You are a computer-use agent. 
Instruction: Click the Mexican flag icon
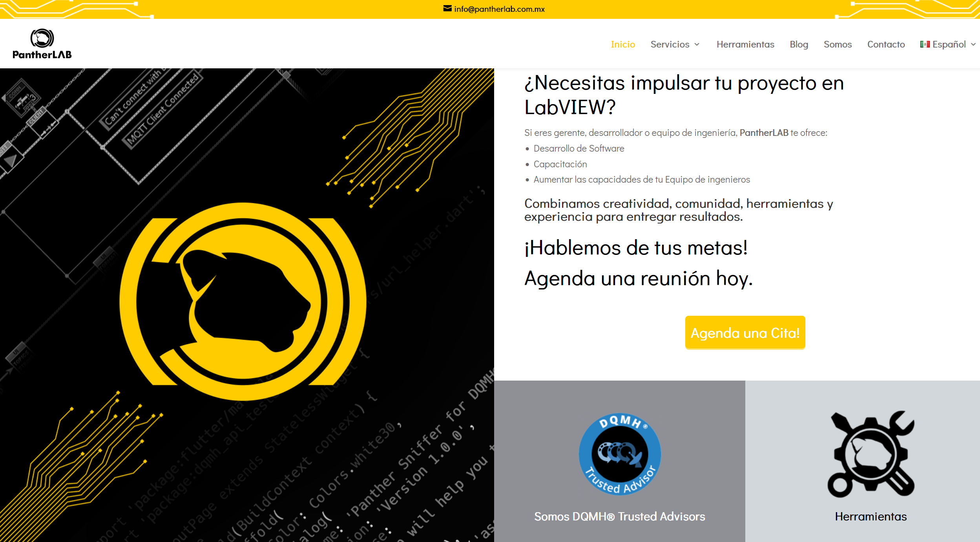925,44
